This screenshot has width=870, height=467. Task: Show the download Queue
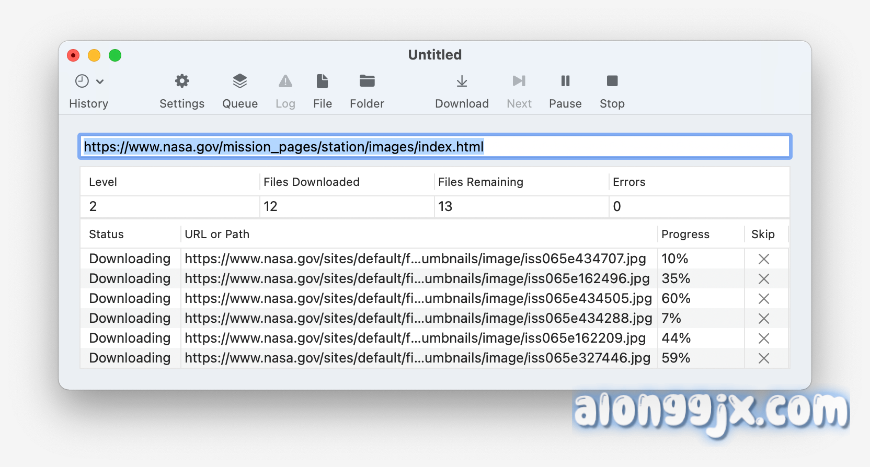click(x=240, y=81)
